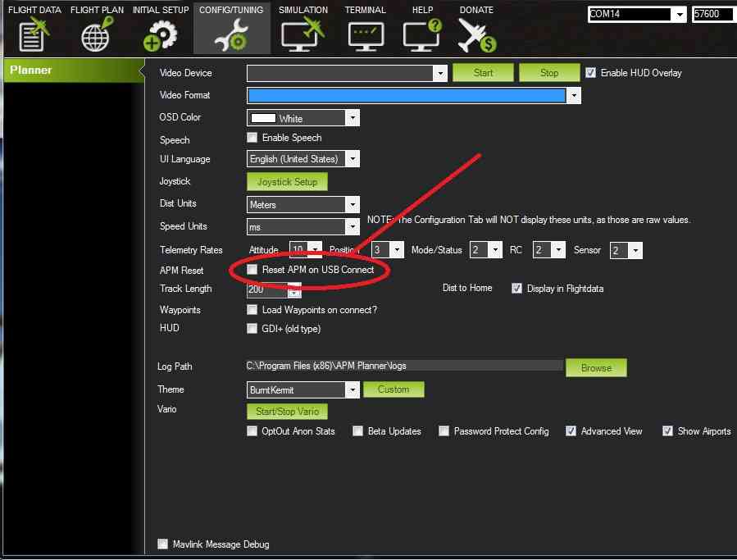Screen dimensions: 737x560
Task: Select the Planner sidebar tab
Action: [72, 71]
